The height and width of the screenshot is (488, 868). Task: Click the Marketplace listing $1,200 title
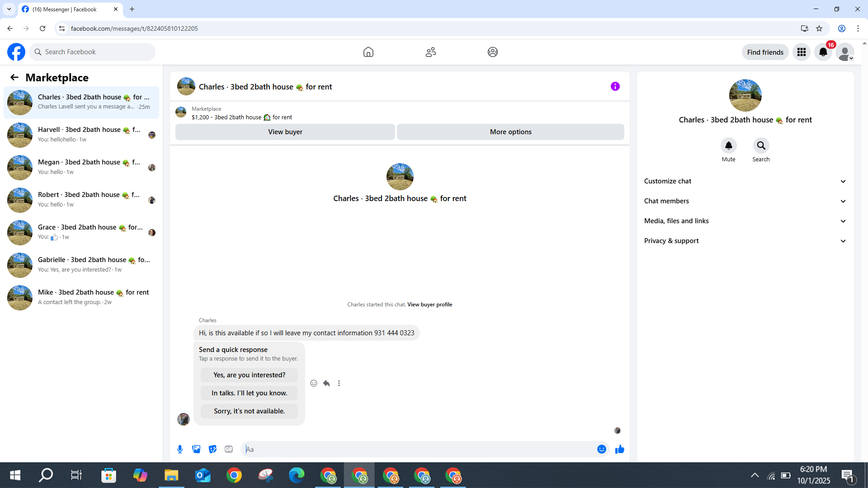(242, 117)
